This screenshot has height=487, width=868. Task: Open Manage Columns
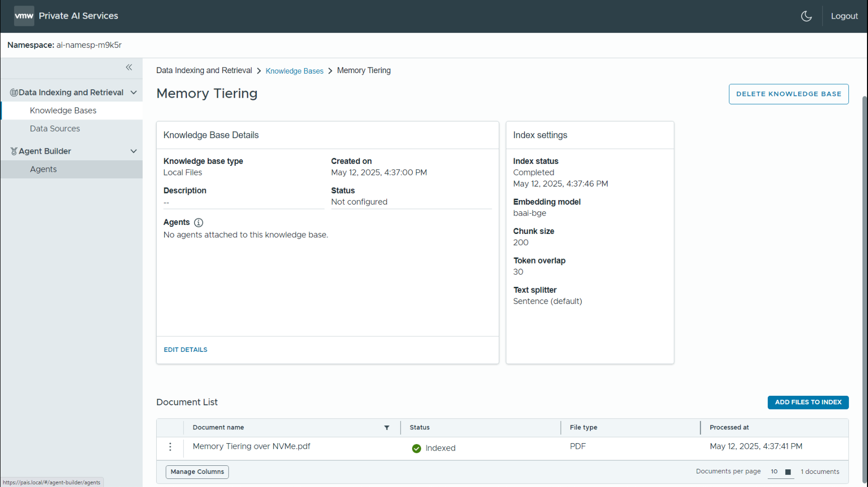point(197,471)
